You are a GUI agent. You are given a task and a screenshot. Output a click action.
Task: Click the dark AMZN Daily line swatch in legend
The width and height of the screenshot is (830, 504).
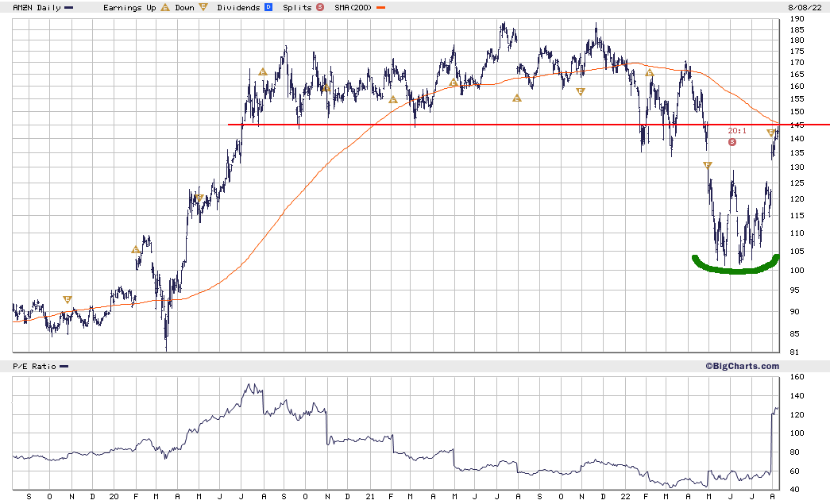[x=69, y=8]
